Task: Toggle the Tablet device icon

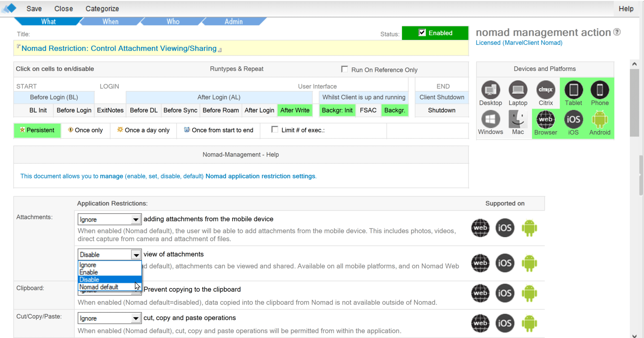Action: 573,90
